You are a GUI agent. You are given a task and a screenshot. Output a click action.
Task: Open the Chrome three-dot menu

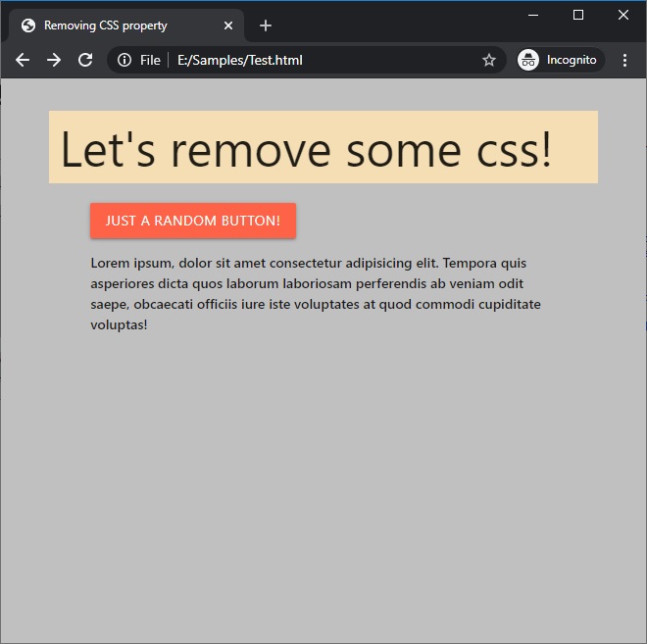point(625,60)
